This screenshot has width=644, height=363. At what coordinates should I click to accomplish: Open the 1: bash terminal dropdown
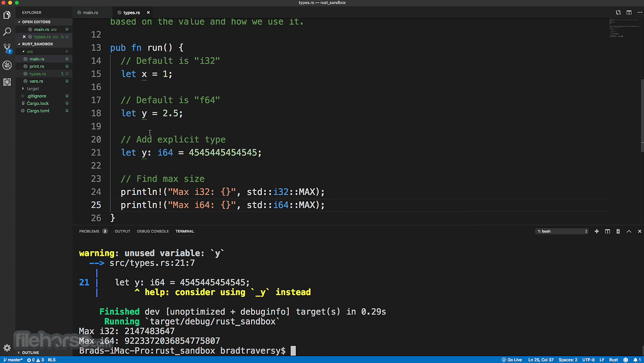click(x=562, y=231)
